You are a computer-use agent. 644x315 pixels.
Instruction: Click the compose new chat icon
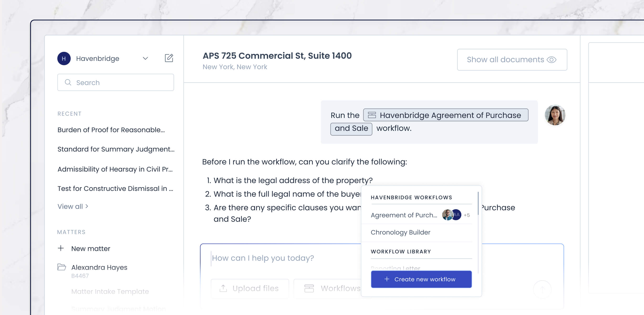[x=169, y=58]
